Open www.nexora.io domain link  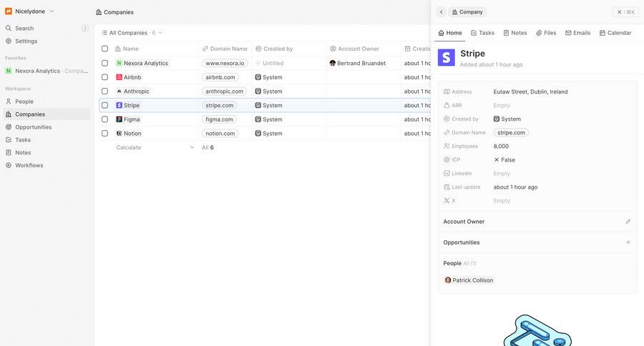(x=225, y=63)
